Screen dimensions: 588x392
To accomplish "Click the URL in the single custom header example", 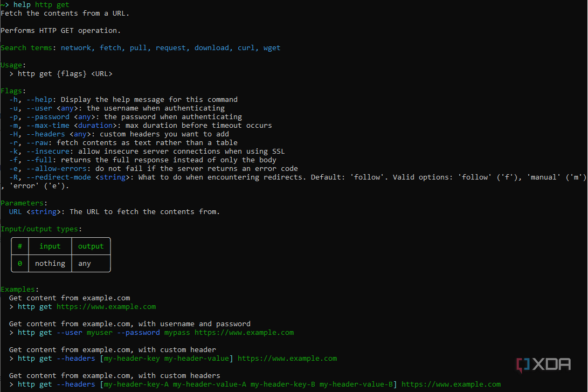I will pyautogui.click(x=287, y=358).
